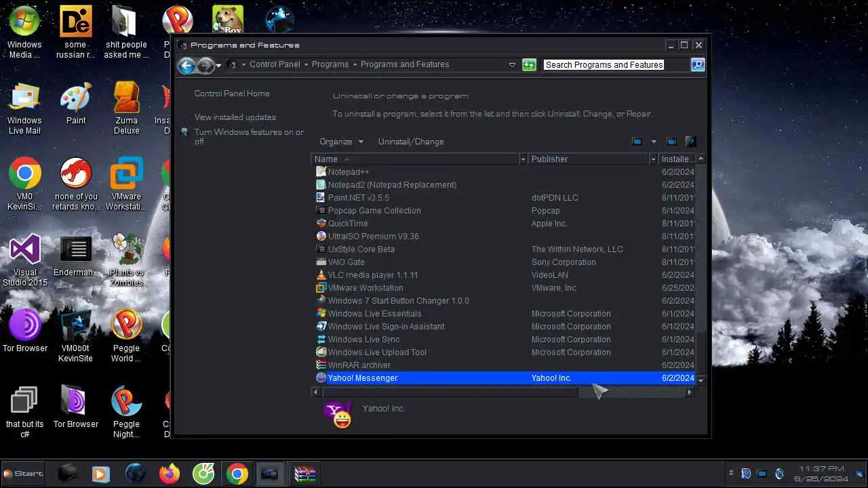Open the view options dropdown arrow
The height and width of the screenshot is (488, 868).
pos(654,142)
